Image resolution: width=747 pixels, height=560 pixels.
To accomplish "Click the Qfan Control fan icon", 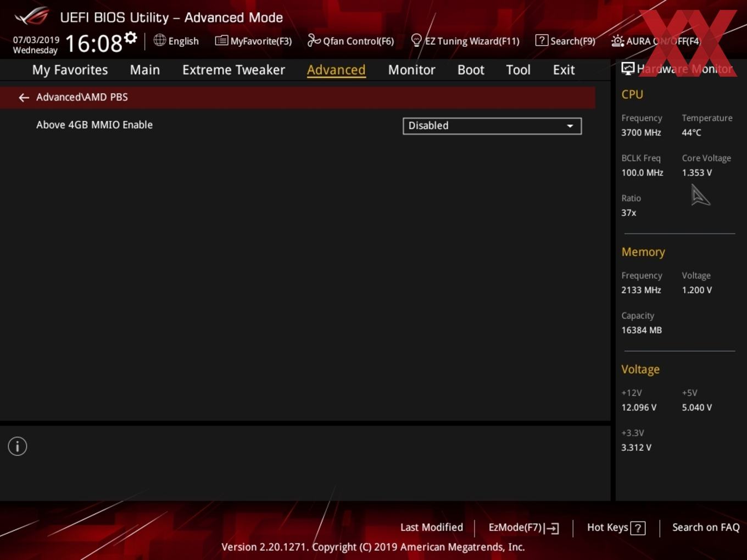I will (314, 40).
